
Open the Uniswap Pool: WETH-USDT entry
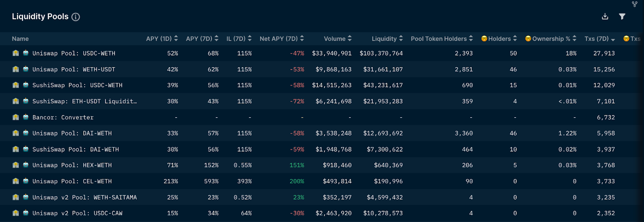pyautogui.click(x=74, y=69)
